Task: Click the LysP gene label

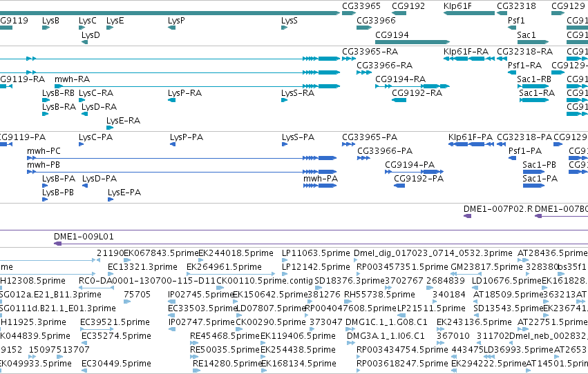Action: pyautogui.click(x=176, y=21)
